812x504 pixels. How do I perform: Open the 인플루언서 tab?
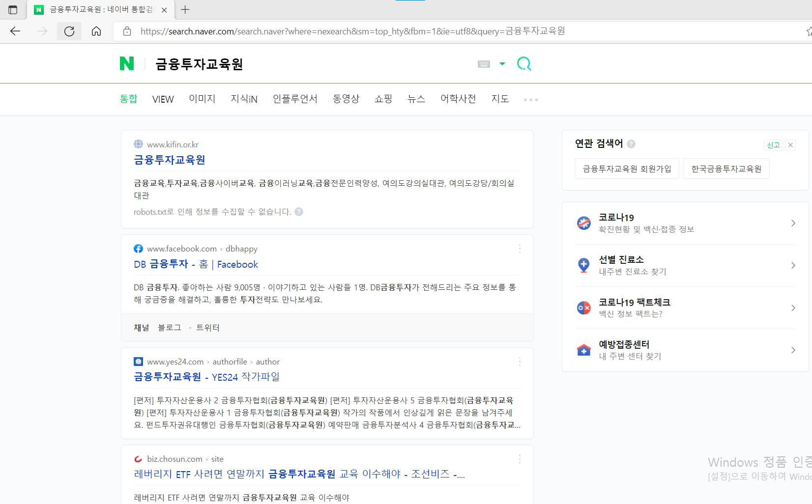pos(295,99)
